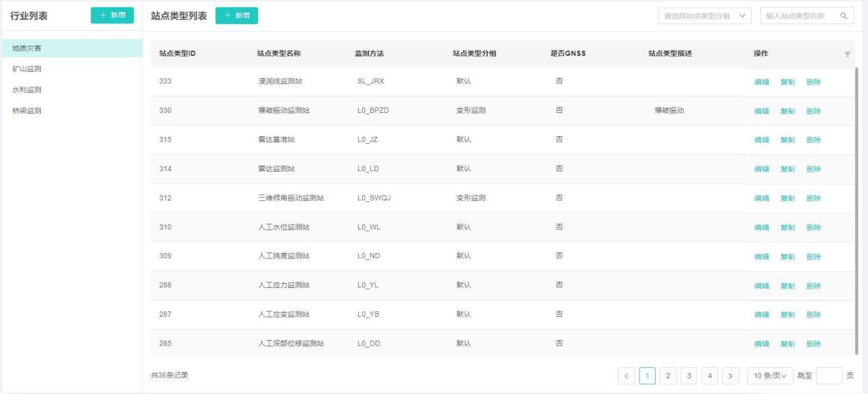Click the search magnifier icon
This screenshot has width=868, height=394.
[x=844, y=16]
